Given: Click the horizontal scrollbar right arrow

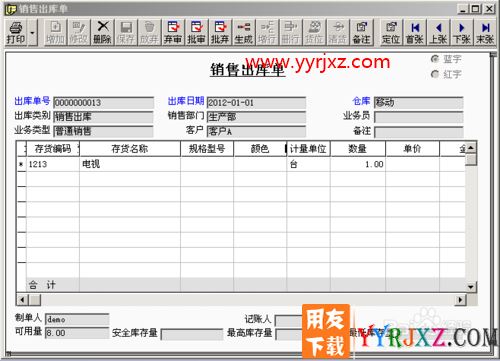Looking at the screenshot, I should [460, 300].
